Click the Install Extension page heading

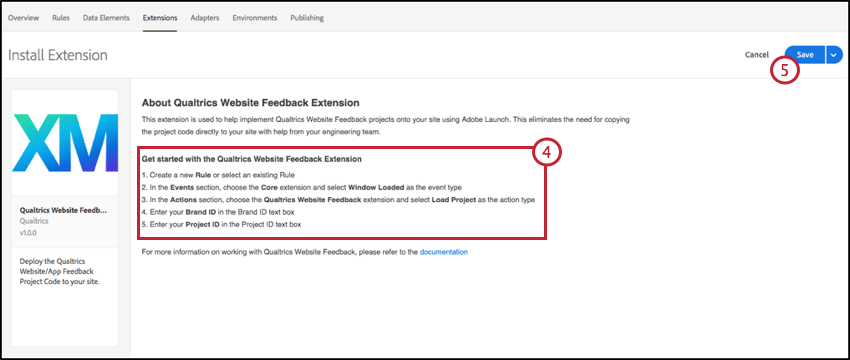pos(57,55)
